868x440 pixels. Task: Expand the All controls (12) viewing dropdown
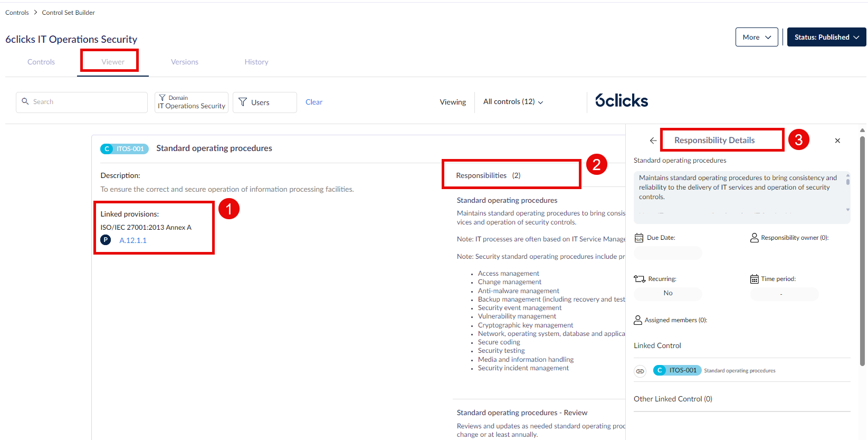(513, 101)
